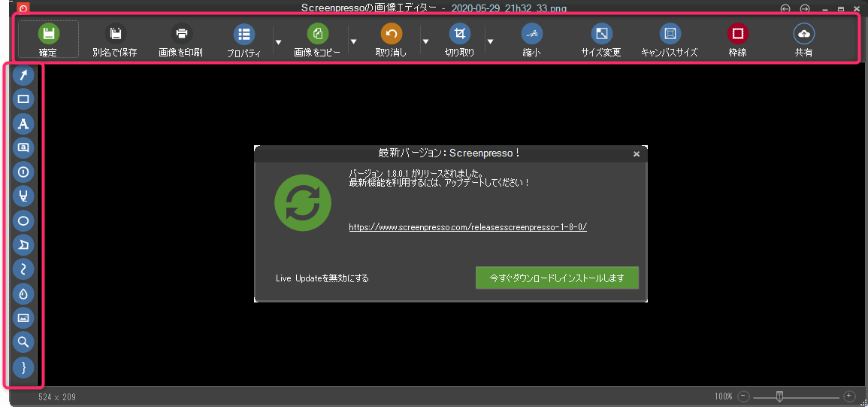
Task: Click the 確定 save icon
Action: click(x=49, y=34)
